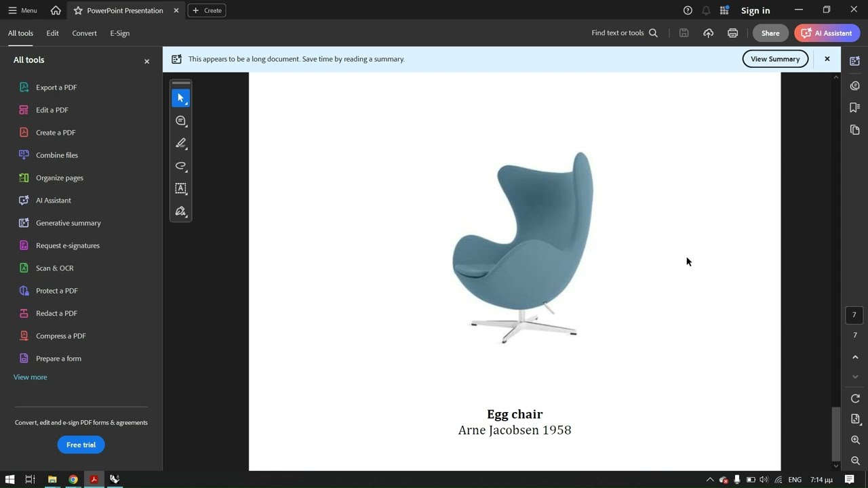The height and width of the screenshot is (488, 868).
Task: Open the right rail AI Assistant panel icon
Action: [x=854, y=61]
